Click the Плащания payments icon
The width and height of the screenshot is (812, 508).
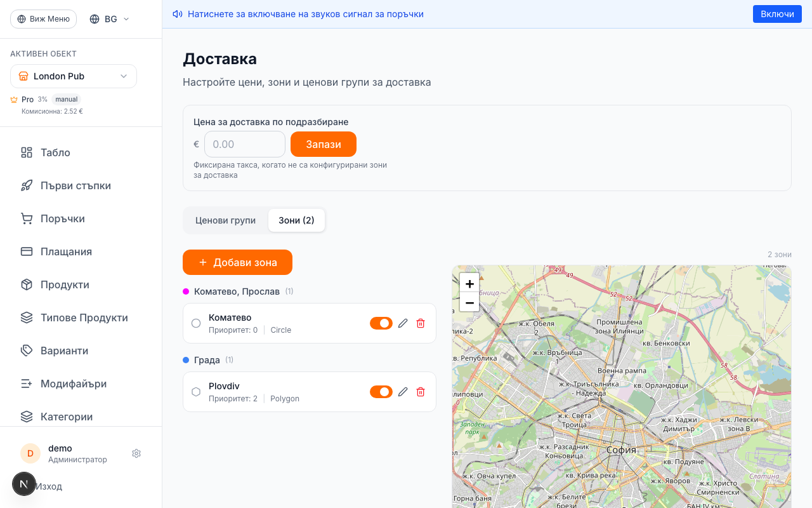tap(26, 251)
